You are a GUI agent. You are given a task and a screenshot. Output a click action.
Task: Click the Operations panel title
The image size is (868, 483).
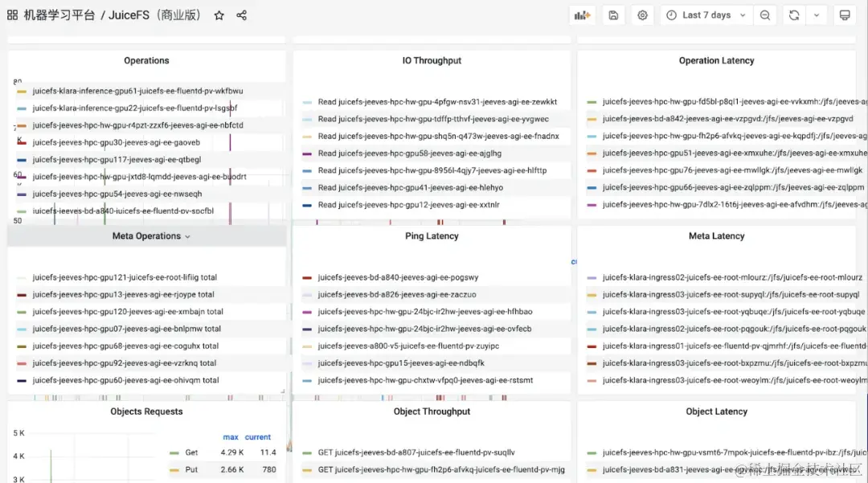point(147,61)
